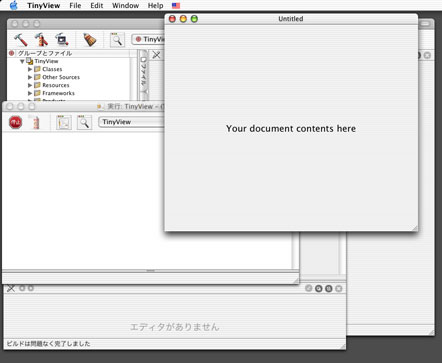Collapse the TinyView project group
This screenshot has height=363, width=442.
pos(22,61)
